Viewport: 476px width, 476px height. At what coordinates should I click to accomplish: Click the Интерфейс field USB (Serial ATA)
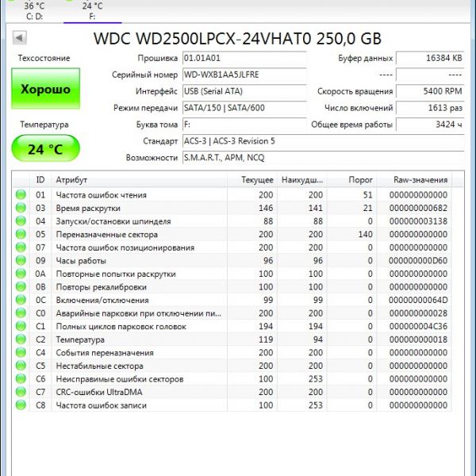[244, 91]
